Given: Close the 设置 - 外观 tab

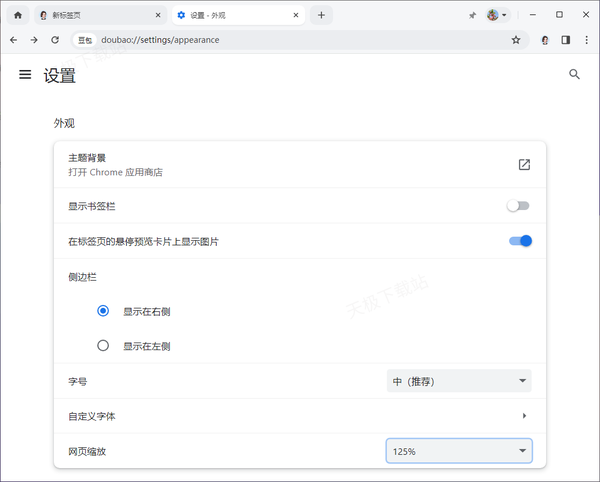Looking at the screenshot, I should pyautogui.click(x=296, y=15).
